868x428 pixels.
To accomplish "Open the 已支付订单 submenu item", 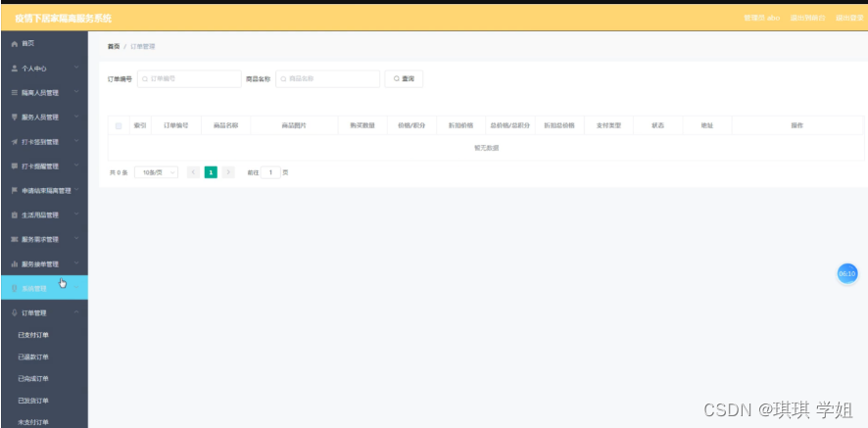I will tap(33, 335).
